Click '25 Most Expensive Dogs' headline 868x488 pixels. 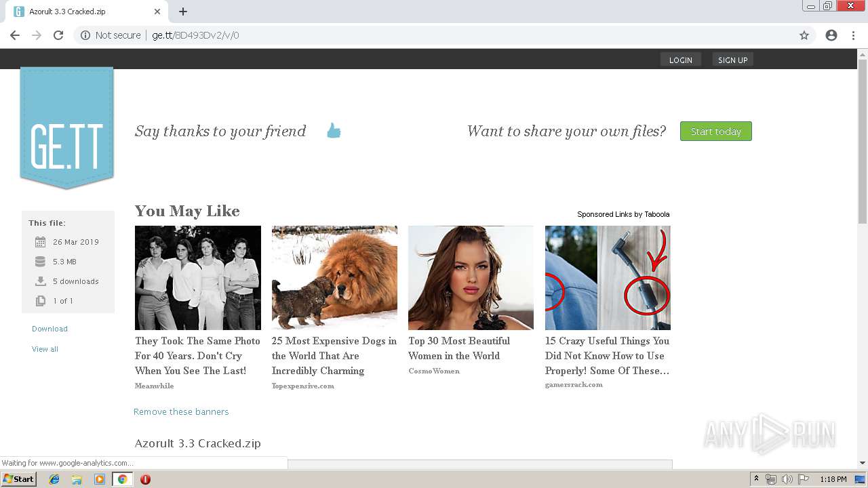[334, 356]
